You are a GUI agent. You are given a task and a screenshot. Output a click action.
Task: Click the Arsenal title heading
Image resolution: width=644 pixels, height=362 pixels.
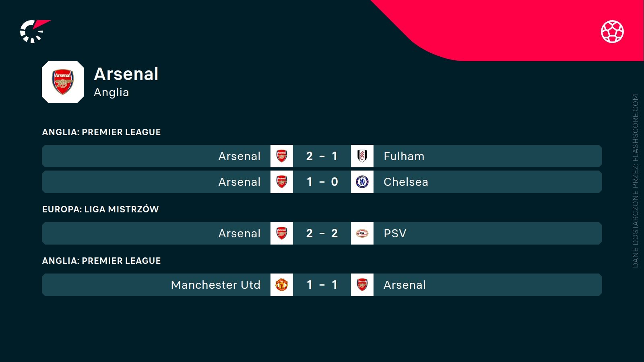pos(126,74)
